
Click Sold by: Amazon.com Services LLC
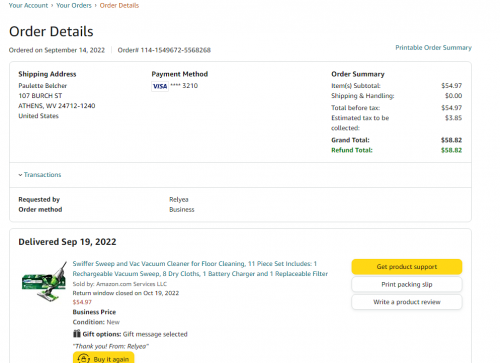tap(120, 284)
